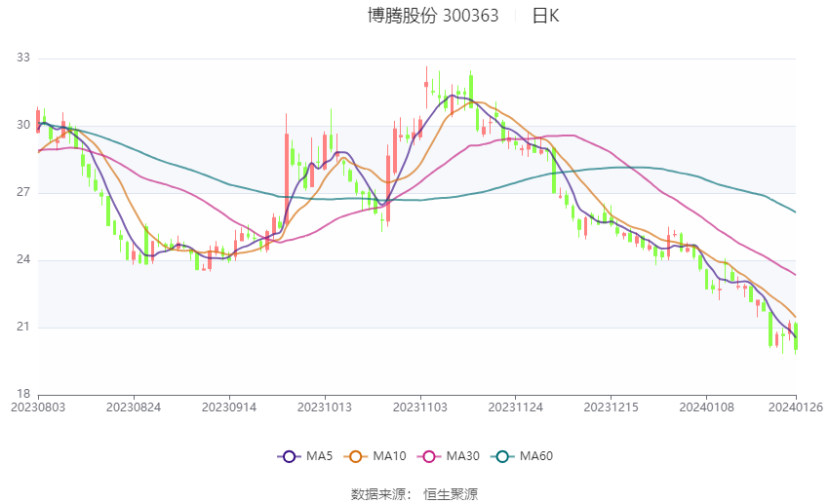This screenshot has height=504, width=829.
Task: Click x-axis date label 20240108
Action: click(706, 407)
